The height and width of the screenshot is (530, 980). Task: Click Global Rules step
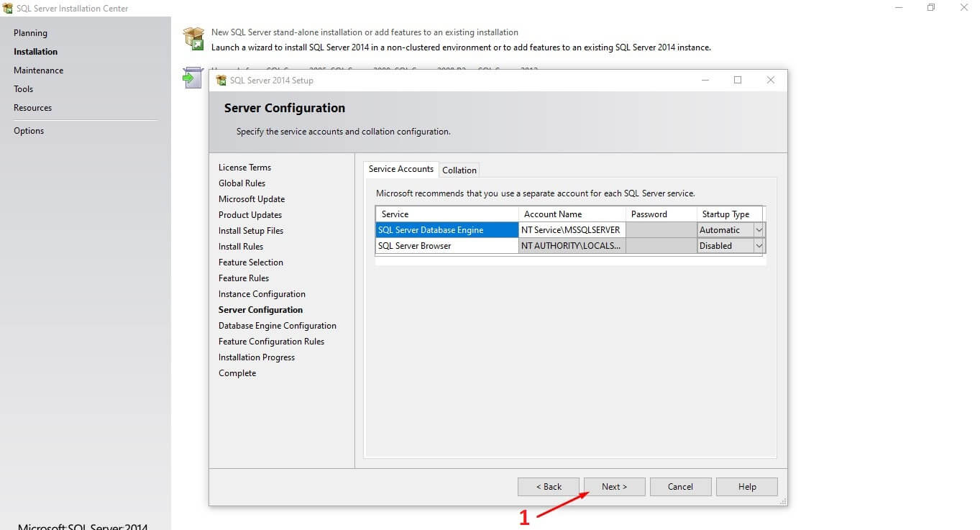(242, 183)
